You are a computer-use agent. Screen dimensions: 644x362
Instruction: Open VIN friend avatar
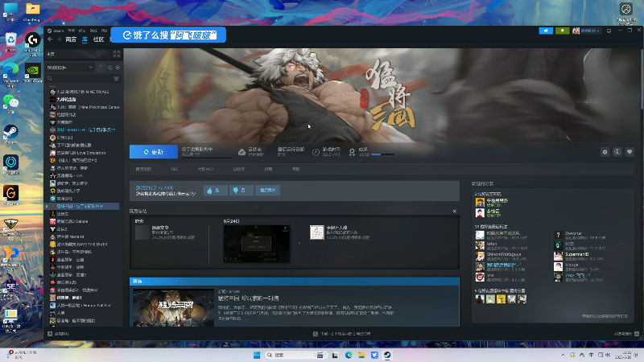tap(480, 278)
